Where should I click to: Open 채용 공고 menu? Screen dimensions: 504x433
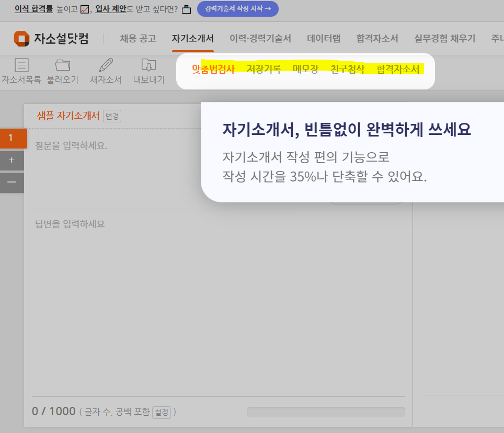138,39
